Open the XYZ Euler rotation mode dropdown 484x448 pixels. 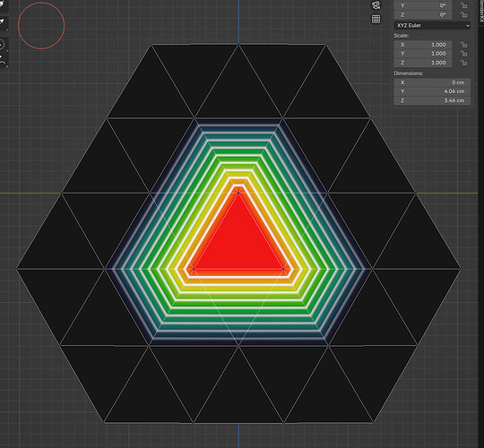(432, 26)
